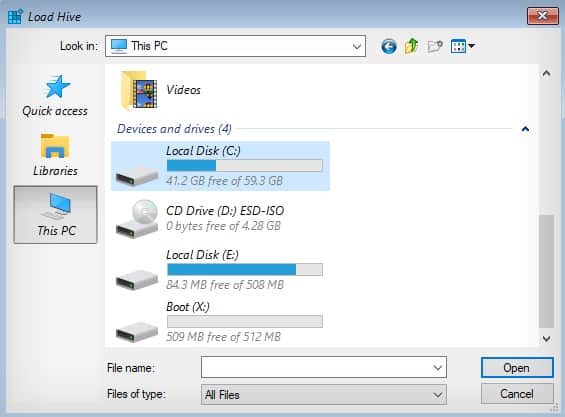Screen dimensions: 565x417
Task: Select the Boot (X:) drive icon
Action: [x=137, y=332]
